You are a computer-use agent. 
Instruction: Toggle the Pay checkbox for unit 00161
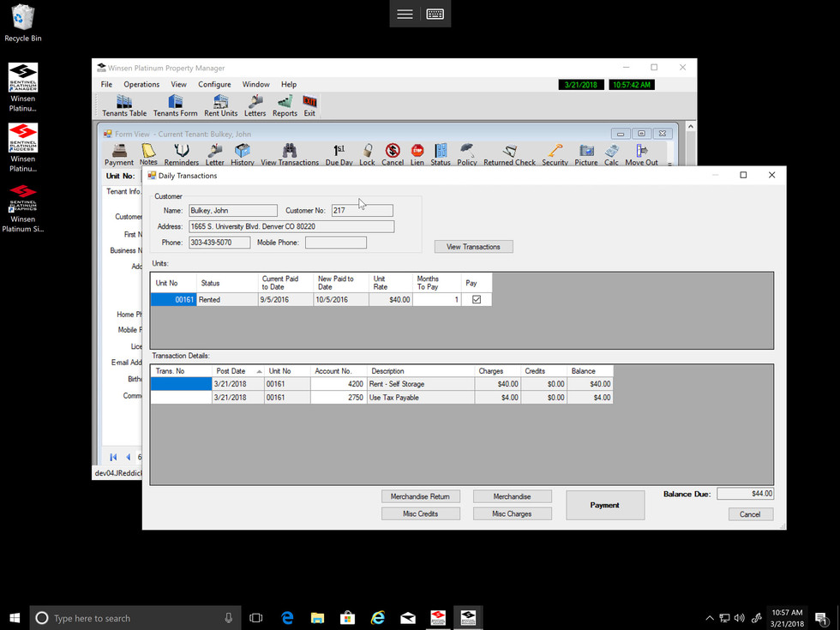pyautogui.click(x=477, y=299)
